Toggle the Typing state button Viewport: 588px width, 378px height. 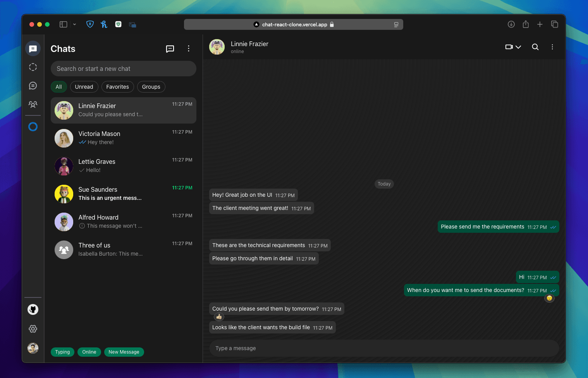pos(62,352)
